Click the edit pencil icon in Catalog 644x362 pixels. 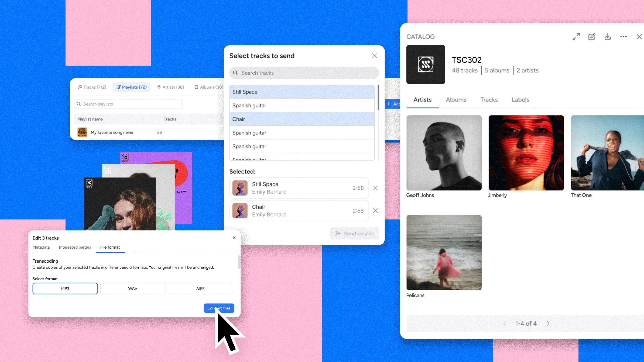coord(592,37)
